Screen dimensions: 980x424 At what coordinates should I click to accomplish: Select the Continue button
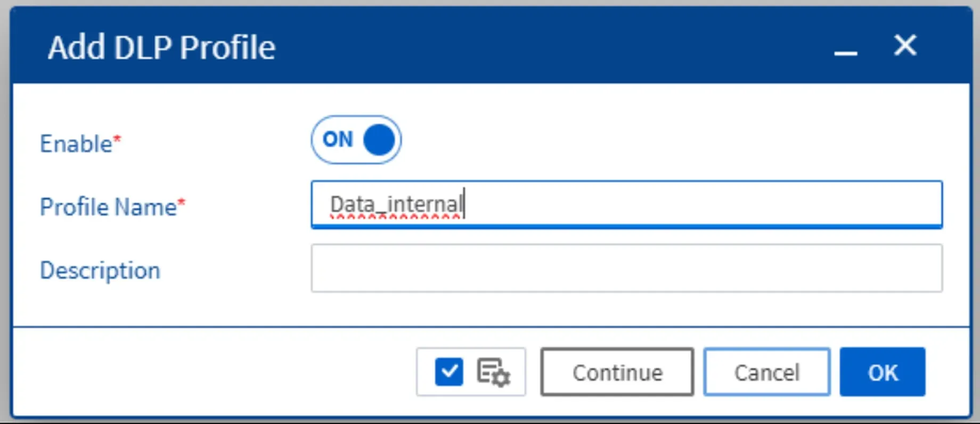pyautogui.click(x=617, y=372)
